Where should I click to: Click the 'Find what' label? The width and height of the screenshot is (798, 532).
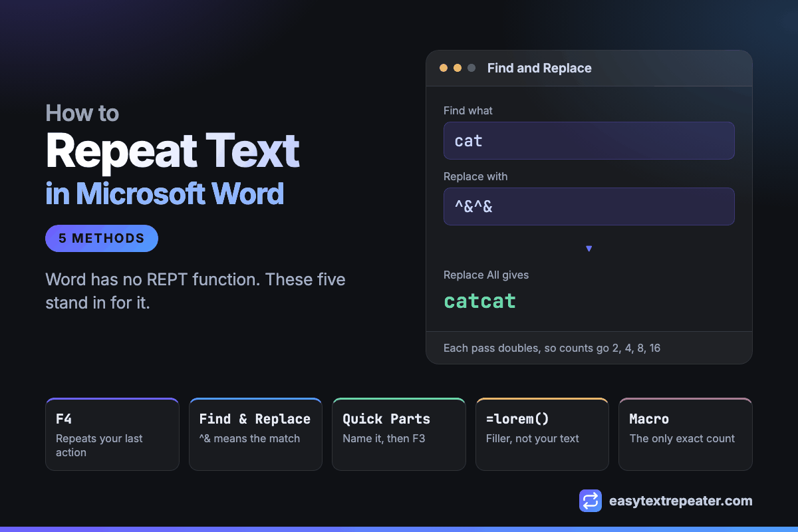pos(468,110)
